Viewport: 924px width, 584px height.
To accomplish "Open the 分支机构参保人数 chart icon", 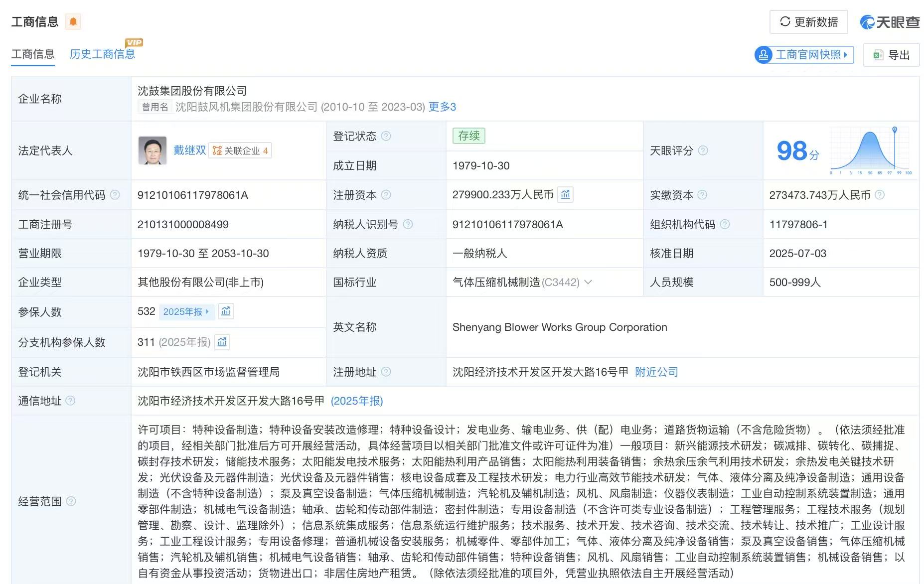I will click(222, 342).
